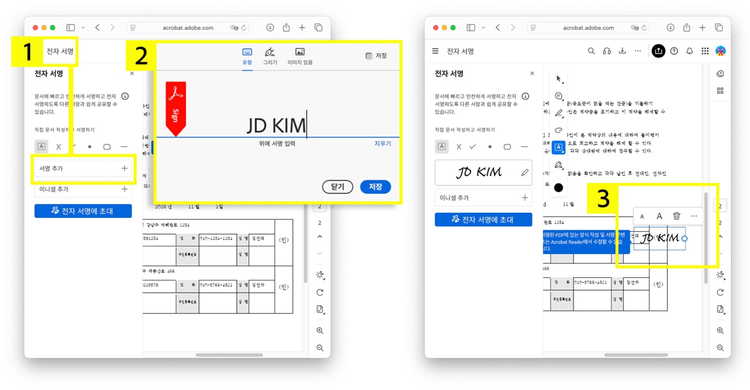
Task: Click Safari share icon in left window
Action: [x=286, y=27]
